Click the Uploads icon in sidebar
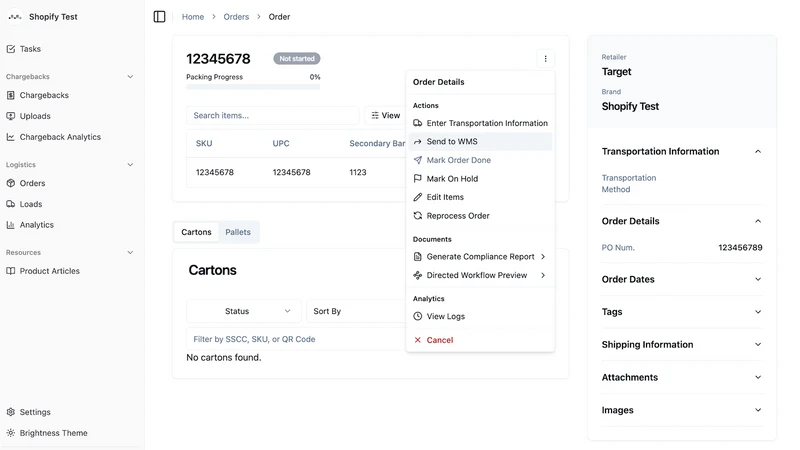 coord(11,116)
